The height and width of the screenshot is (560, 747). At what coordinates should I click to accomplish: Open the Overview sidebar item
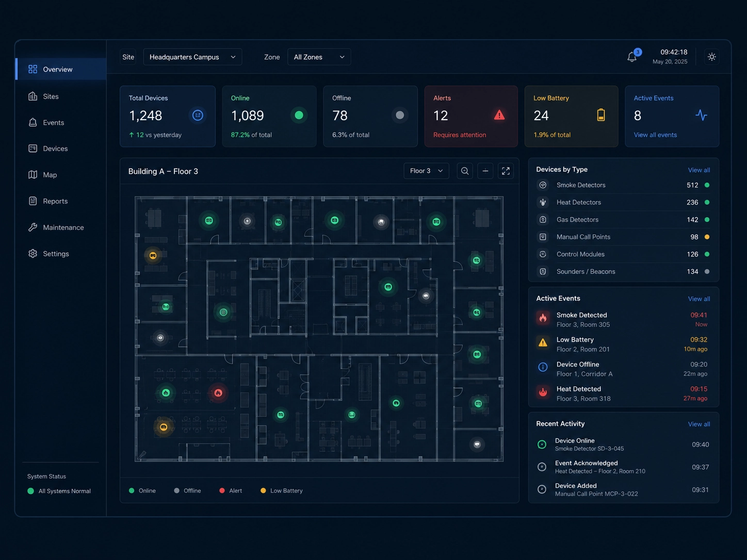[61, 69]
